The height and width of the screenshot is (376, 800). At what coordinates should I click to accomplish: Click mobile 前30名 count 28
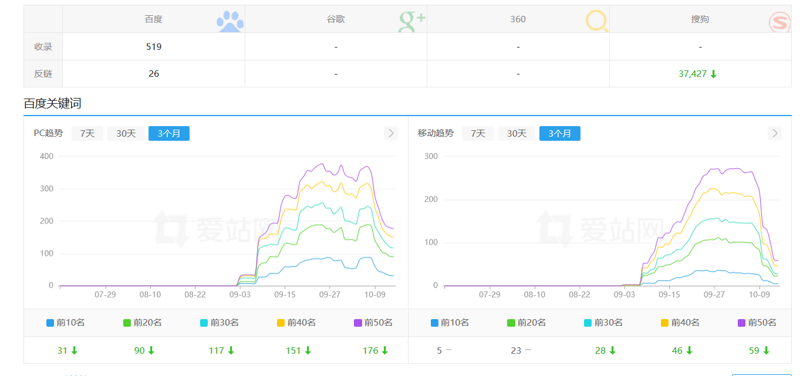[x=601, y=350]
